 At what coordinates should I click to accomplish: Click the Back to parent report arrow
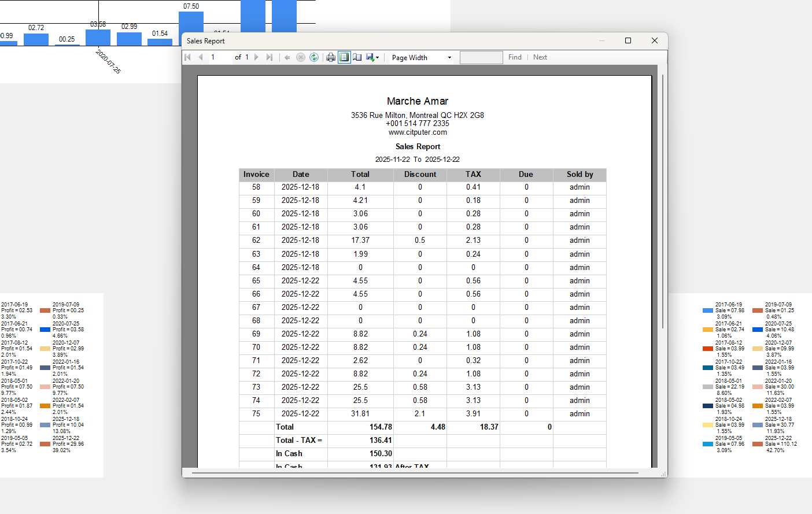[287, 57]
